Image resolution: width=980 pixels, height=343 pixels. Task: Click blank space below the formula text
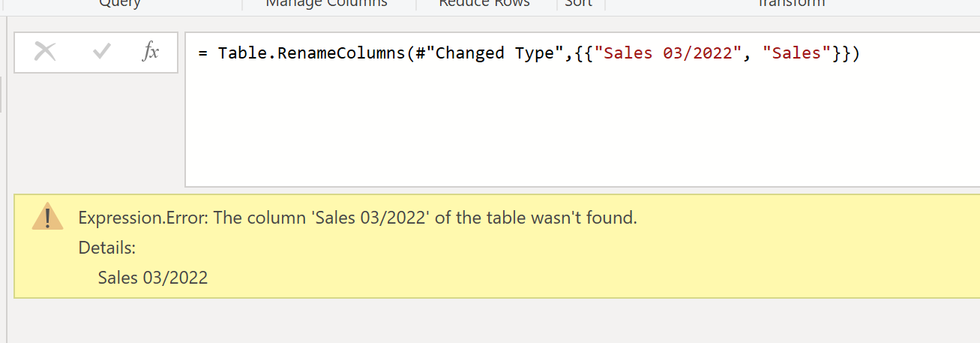[x=582, y=128]
